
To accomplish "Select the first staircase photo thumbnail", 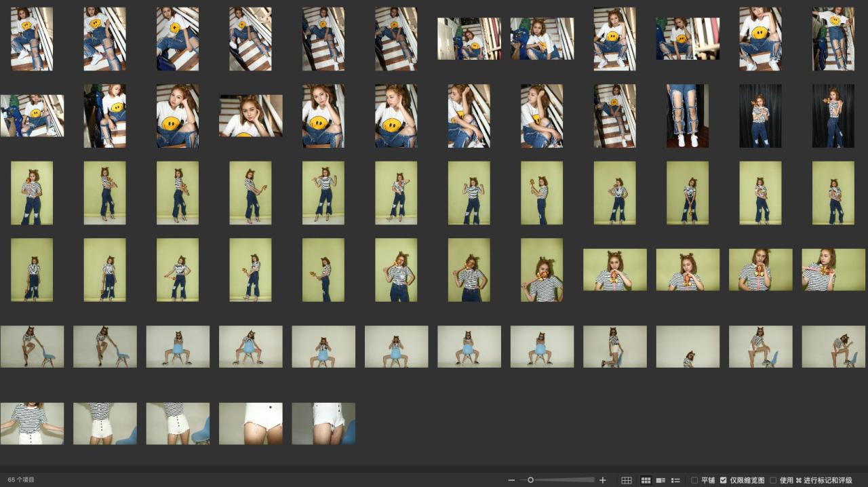I will pyautogui.click(x=32, y=39).
